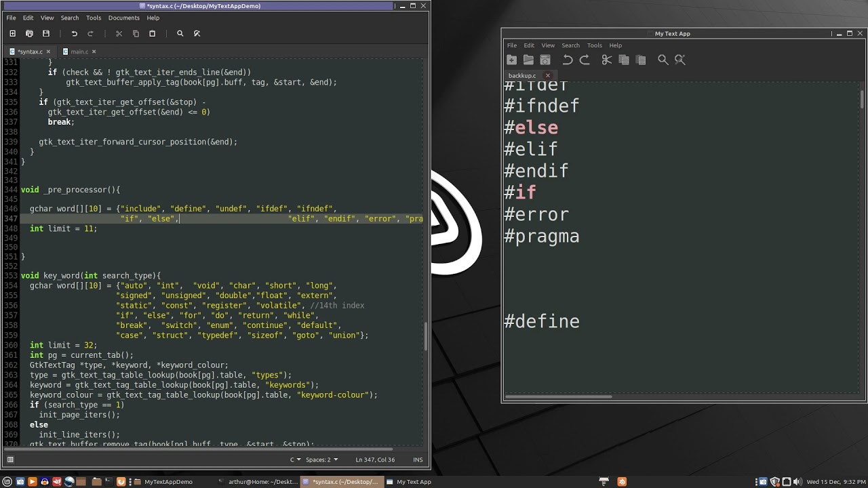Click New document icon in syntax.c editor
Screen dimensions: 868x488
(12, 33)
